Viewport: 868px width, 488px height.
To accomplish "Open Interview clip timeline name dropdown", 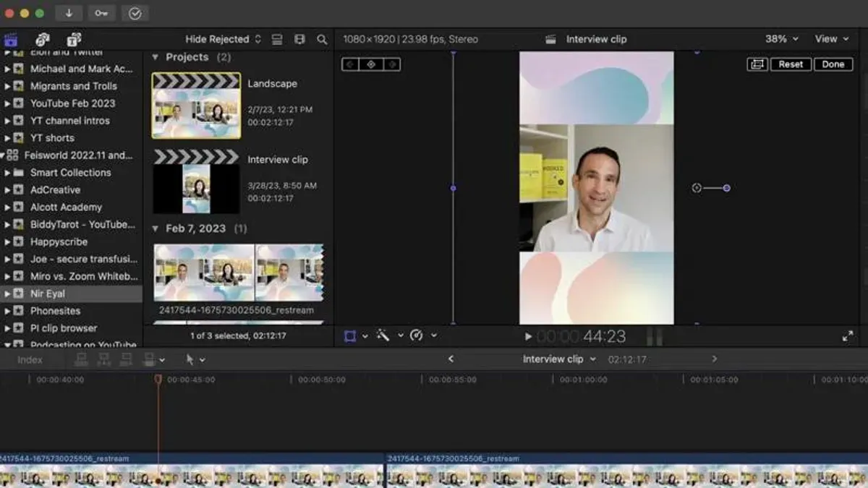I will tap(560, 359).
